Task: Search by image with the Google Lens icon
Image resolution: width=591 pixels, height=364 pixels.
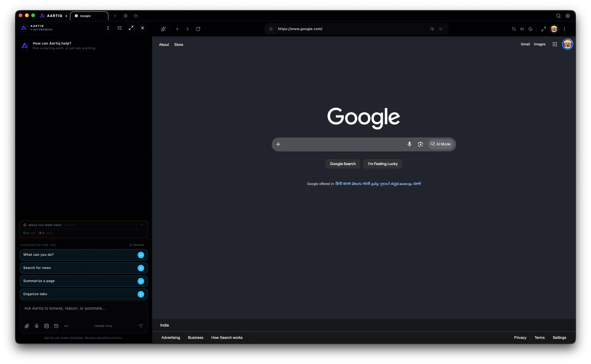Action: (421, 144)
